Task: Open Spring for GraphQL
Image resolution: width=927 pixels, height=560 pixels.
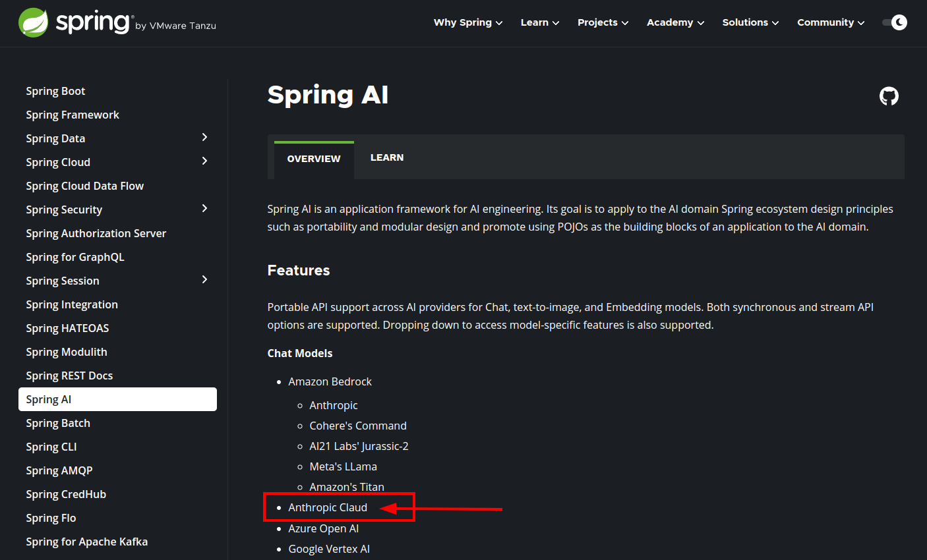Action: coord(75,257)
